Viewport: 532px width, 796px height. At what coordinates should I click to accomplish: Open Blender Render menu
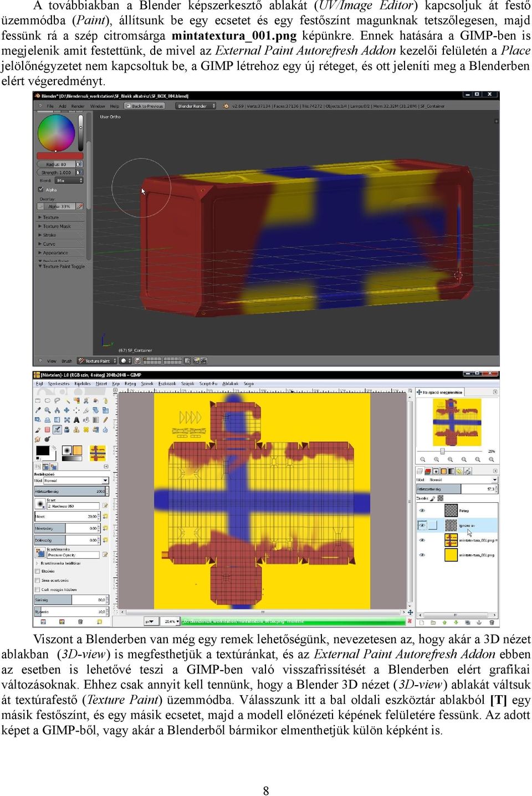(78, 106)
